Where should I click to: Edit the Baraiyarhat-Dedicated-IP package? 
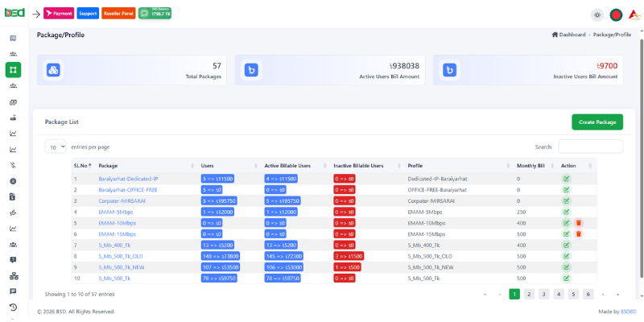tap(566, 178)
